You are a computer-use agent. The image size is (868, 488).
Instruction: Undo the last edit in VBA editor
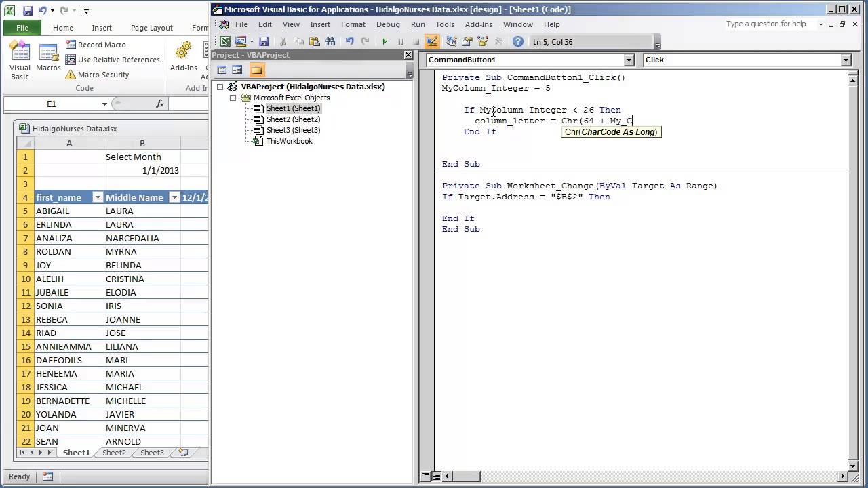pos(350,41)
